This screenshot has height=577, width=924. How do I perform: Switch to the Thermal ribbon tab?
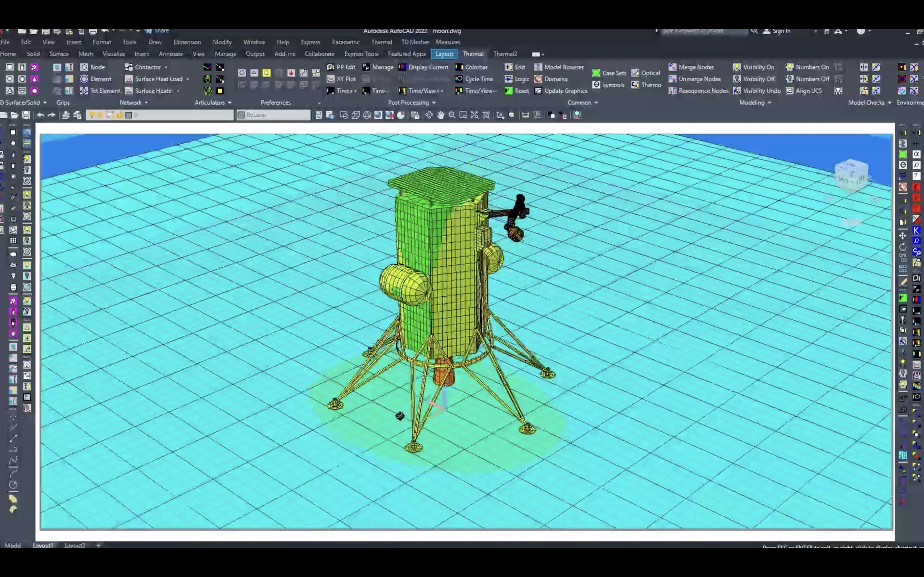click(473, 54)
